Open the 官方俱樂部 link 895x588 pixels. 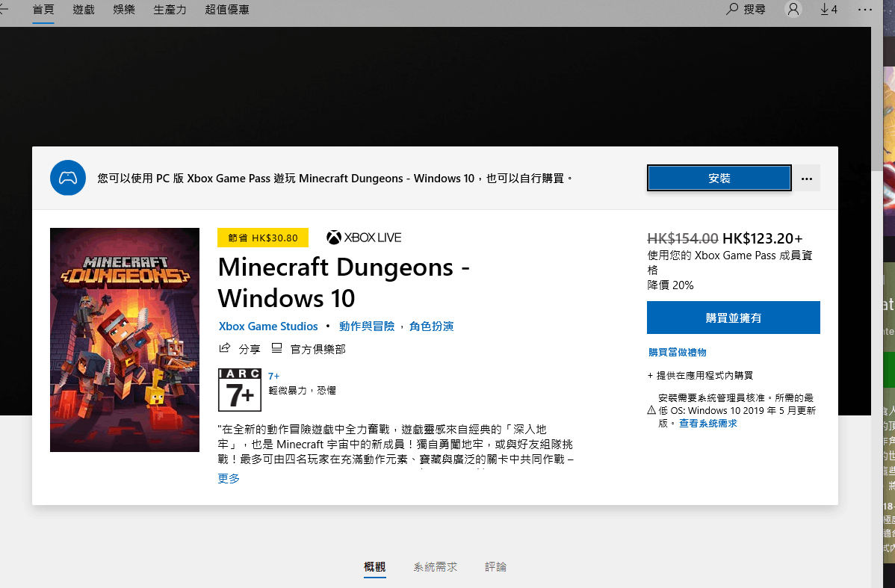(318, 349)
